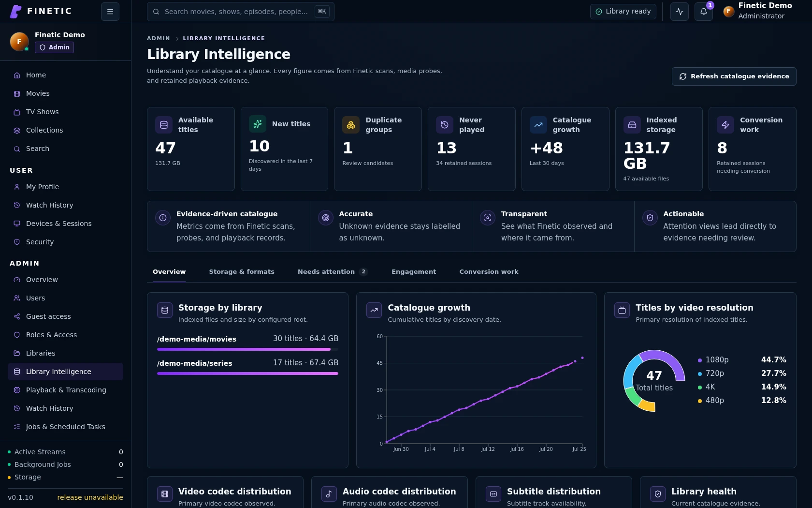Screen dimensions: 812x508
Task: Click the Never played history icon
Action: click(445, 125)
